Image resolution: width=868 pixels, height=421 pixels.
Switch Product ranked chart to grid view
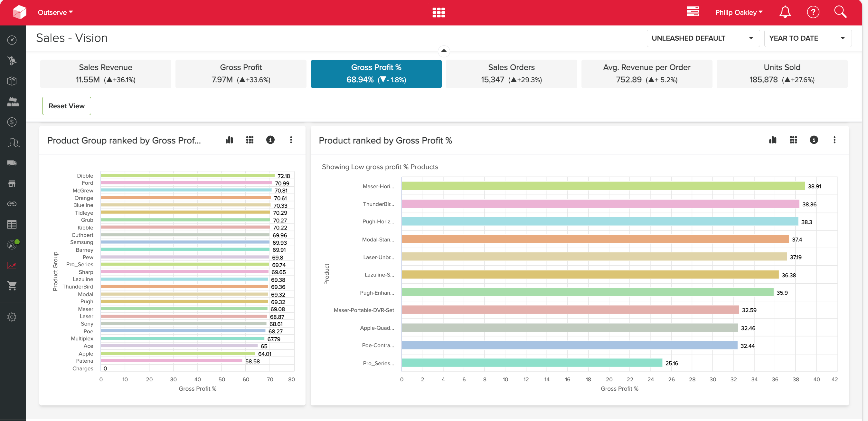(x=793, y=140)
